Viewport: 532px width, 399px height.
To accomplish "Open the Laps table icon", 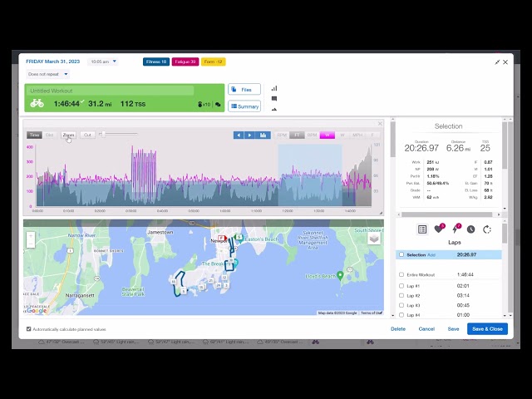I will 422,229.
